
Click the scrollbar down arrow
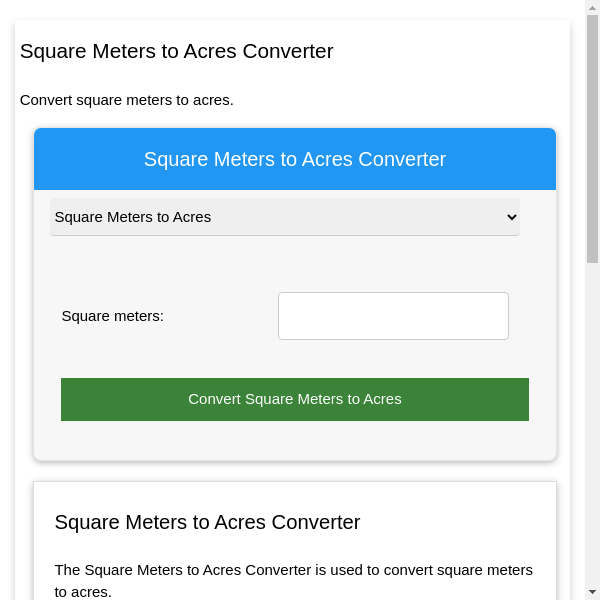592,591
